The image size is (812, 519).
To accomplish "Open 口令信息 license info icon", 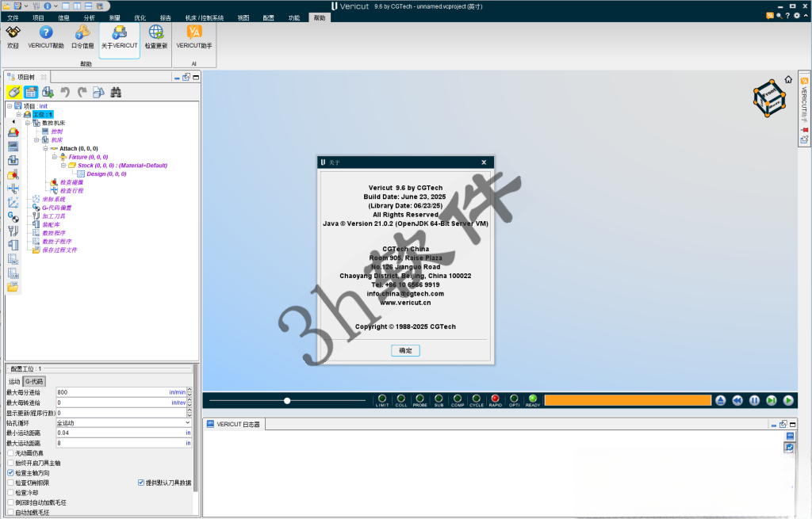I will coord(82,32).
